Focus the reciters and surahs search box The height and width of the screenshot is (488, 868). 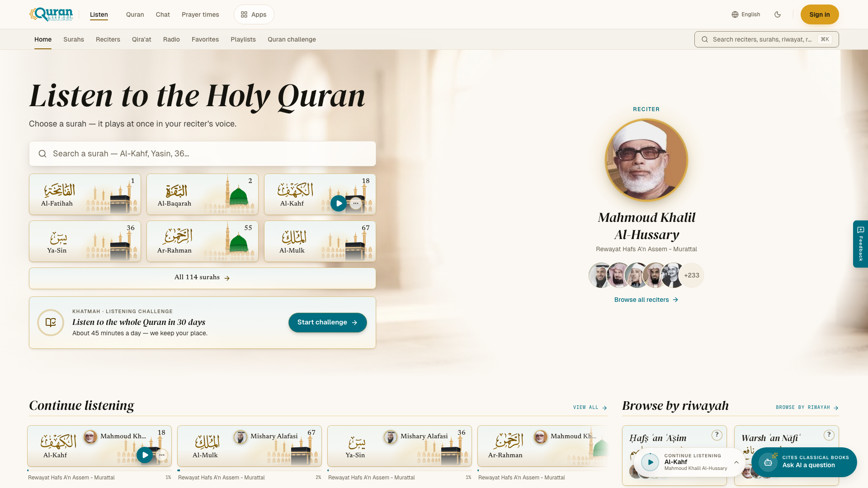(767, 39)
